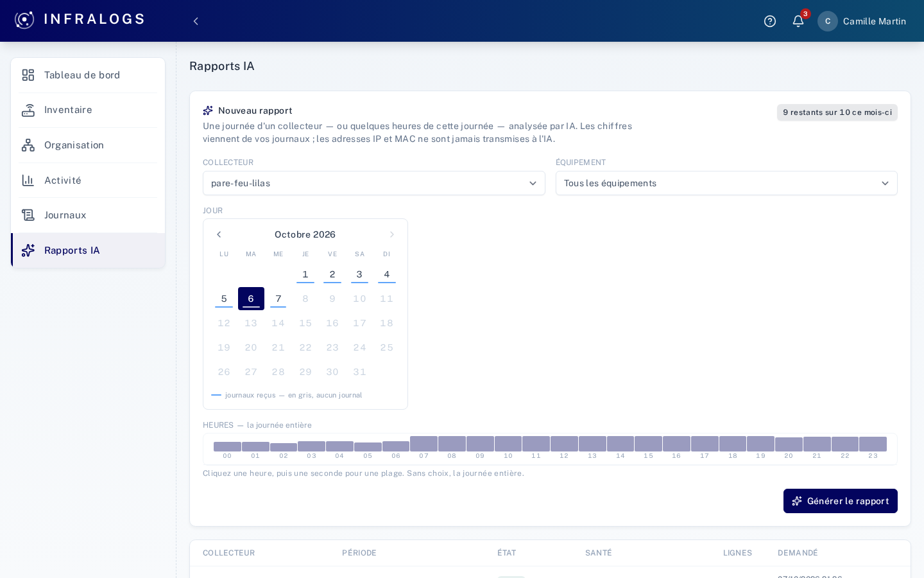Open Tableau de bord menu label
The image size is (924, 578).
pos(82,75)
